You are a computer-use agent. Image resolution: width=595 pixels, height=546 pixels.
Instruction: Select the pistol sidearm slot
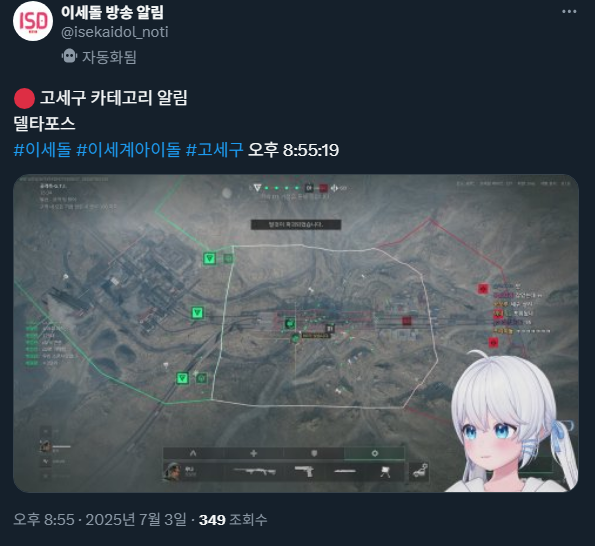pos(304,472)
